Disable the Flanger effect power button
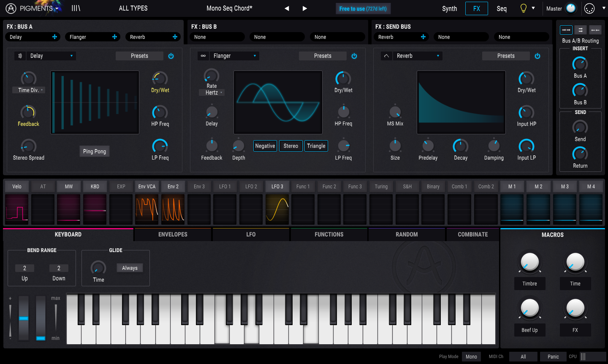Image resolution: width=608 pixels, height=364 pixels. coord(354,56)
